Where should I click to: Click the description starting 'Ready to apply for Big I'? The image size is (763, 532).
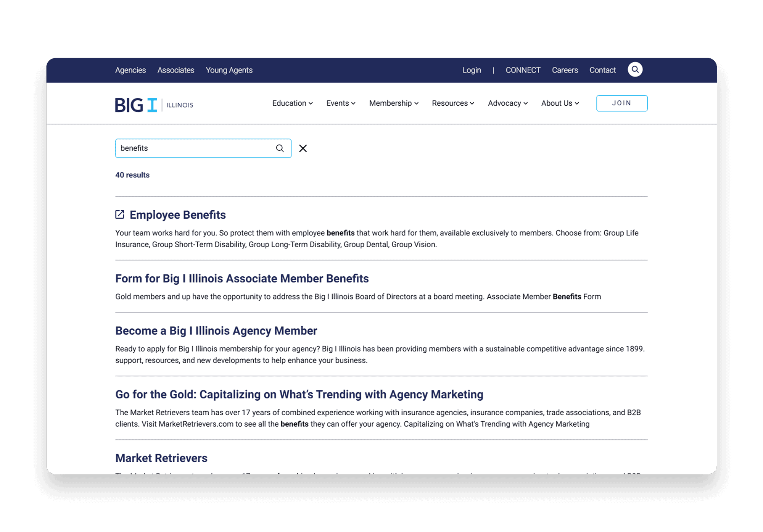pyautogui.click(x=380, y=355)
